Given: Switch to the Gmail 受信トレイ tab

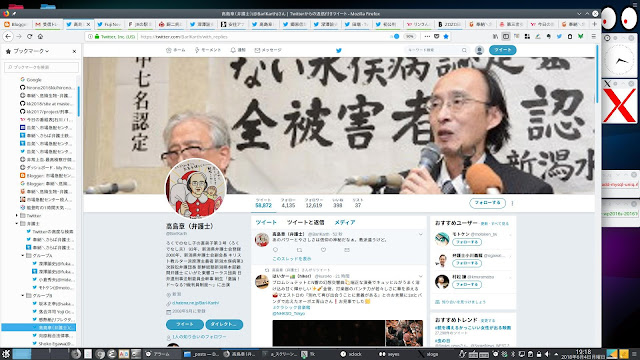Looking at the screenshot, I should coord(48,24).
